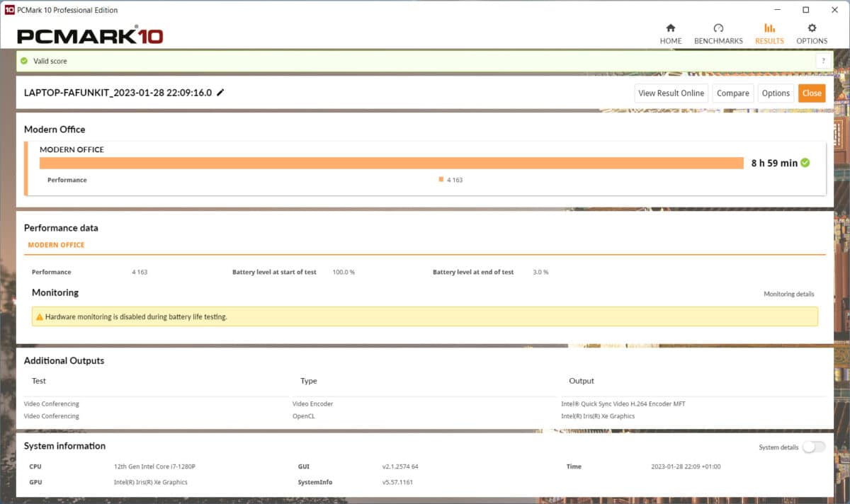Image resolution: width=850 pixels, height=504 pixels.
Task: Click View Result Online button
Action: point(671,93)
